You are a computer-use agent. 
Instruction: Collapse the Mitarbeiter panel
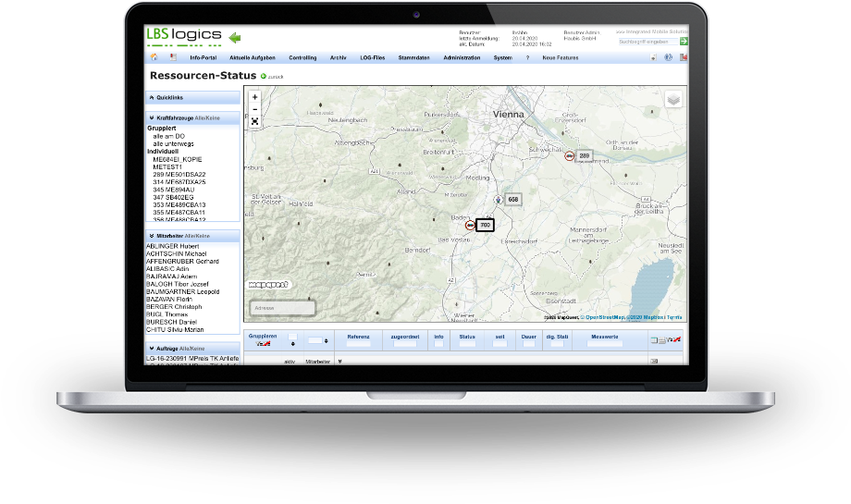tap(152, 236)
